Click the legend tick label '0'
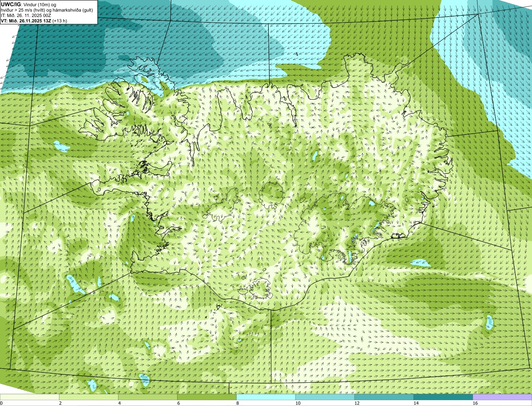The image size is (532, 406). click(x=2, y=403)
